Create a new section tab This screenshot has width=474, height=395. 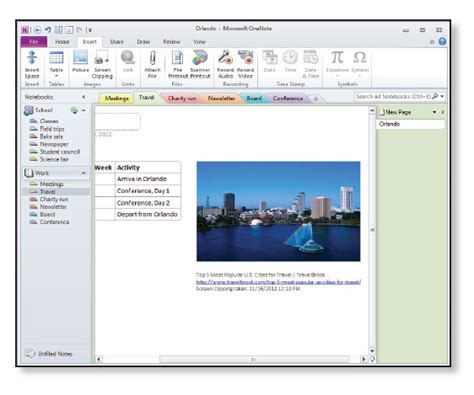pyautogui.click(x=315, y=98)
